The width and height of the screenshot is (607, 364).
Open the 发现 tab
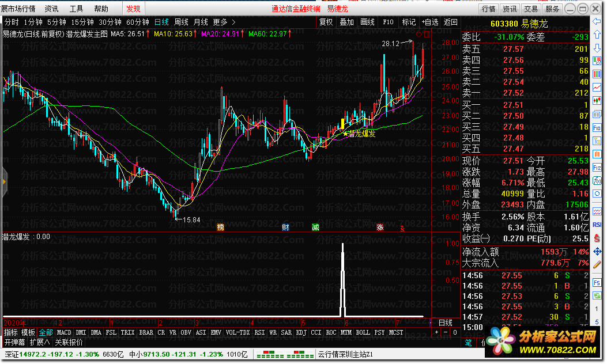pos(133,9)
